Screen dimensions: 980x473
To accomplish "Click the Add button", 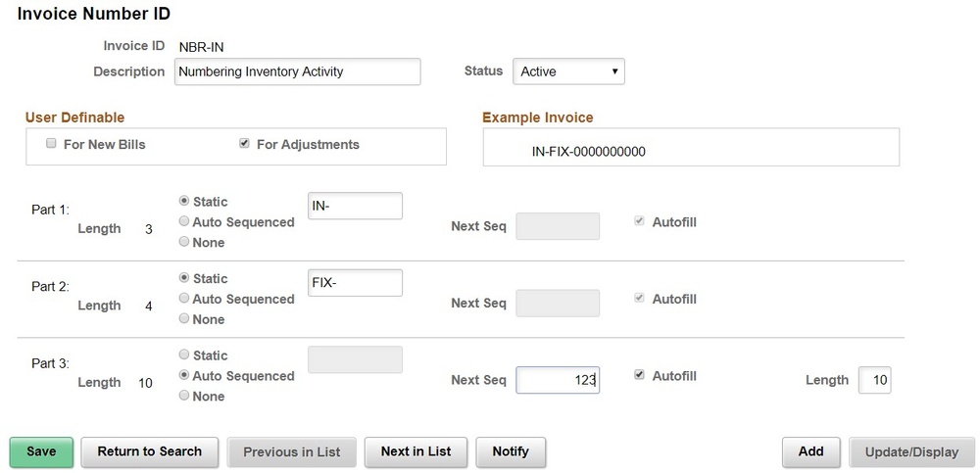I will point(810,451).
